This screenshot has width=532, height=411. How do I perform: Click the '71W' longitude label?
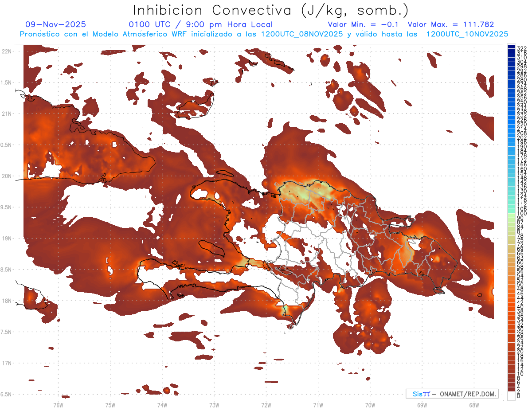318,404
